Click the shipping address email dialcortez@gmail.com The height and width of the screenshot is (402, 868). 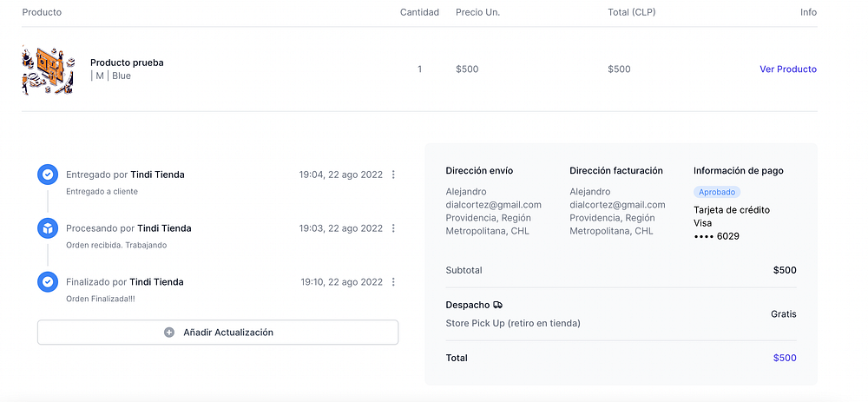coord(493,205)
